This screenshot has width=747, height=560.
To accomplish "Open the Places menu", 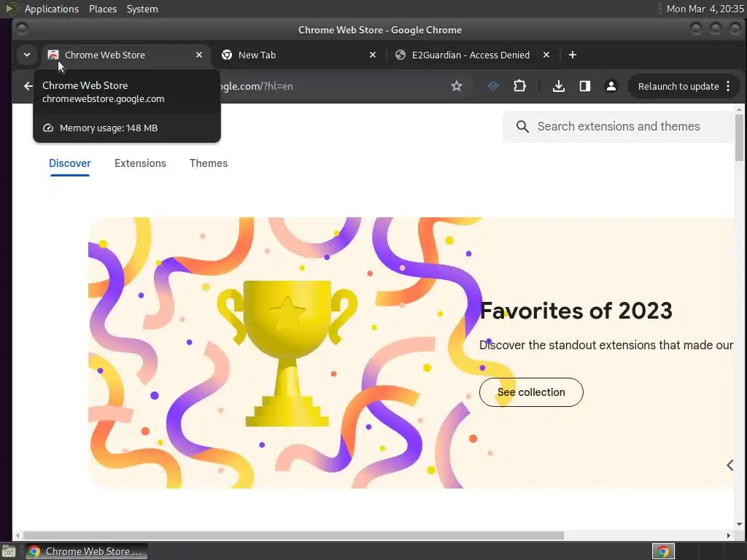I will (x=102, y=9).
